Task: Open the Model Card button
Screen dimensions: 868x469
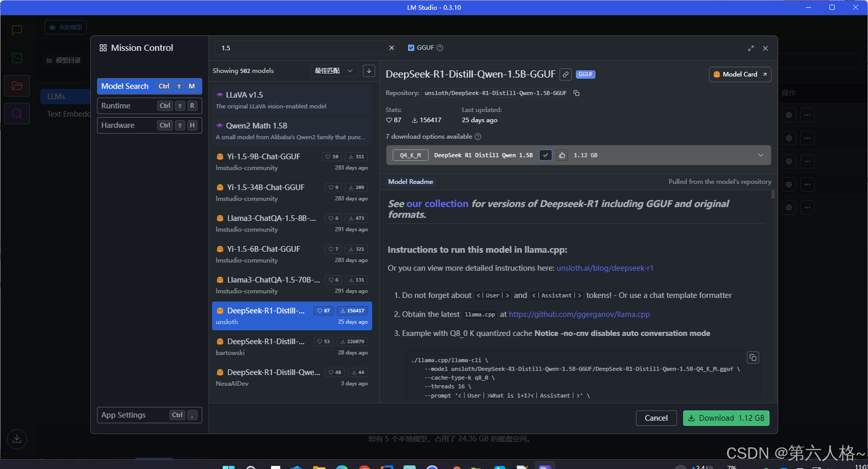Action: (740, 74)
